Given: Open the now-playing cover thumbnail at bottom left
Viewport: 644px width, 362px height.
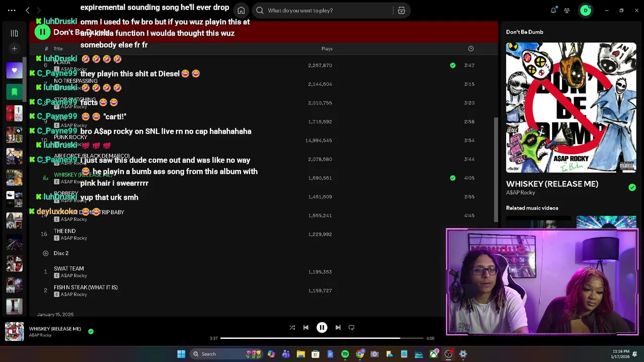Looking at the screenshot, I should (x=14, y=331).
